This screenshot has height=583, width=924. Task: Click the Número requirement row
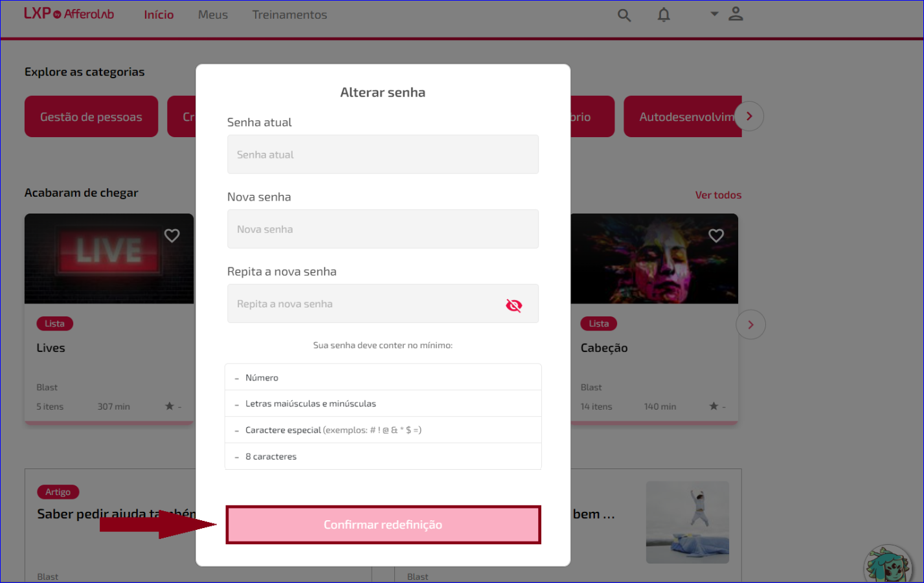pyautogui.click(x=383, y=377)
